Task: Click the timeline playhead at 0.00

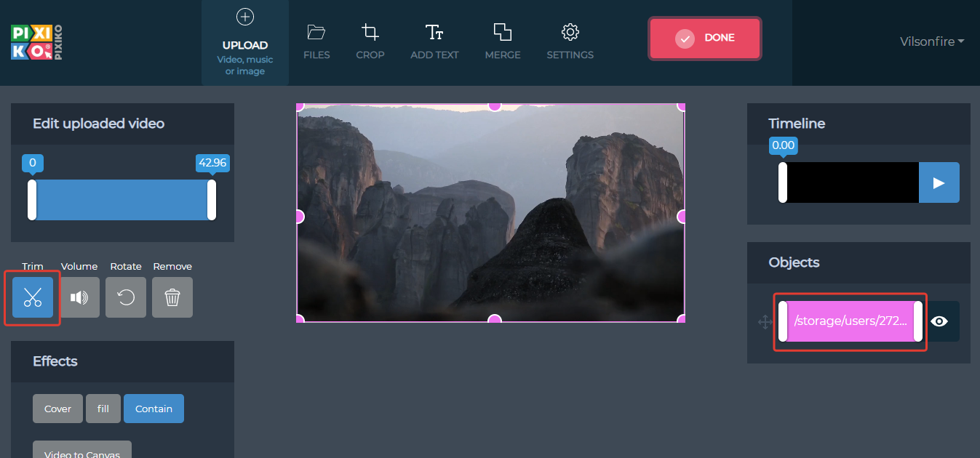Action: click(x=783, y=182)
